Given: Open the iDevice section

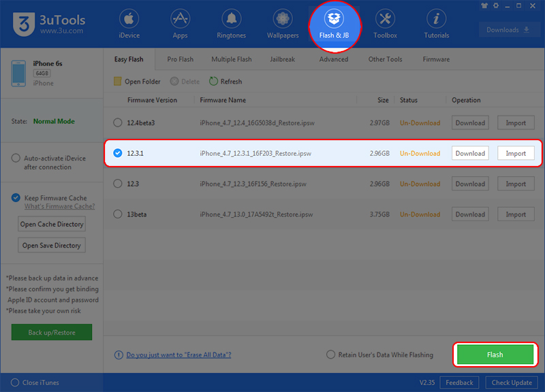Looking at the screenshot, I should click(129, 24).
